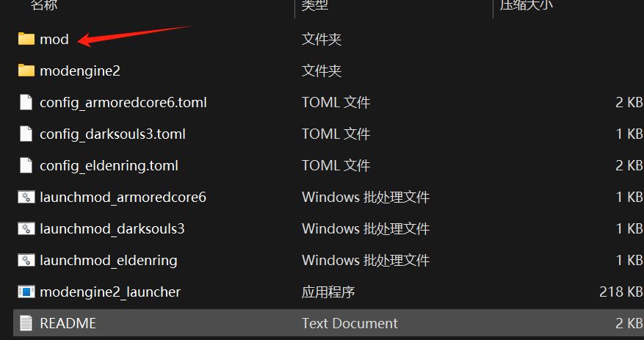
Task: Select file name config_darksouls3.toml
Action: point(112,134)
